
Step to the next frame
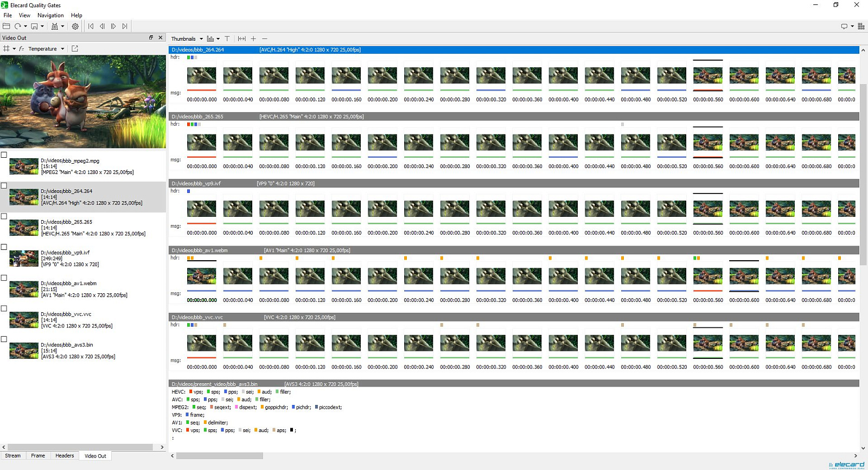coord(113,26)
